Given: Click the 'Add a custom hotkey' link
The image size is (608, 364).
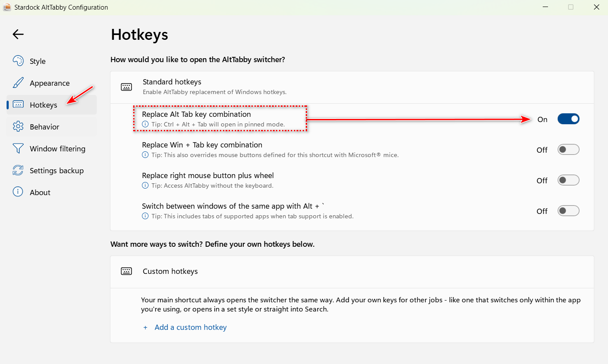Looking at the screenshot, I should [x=191, y=327].
